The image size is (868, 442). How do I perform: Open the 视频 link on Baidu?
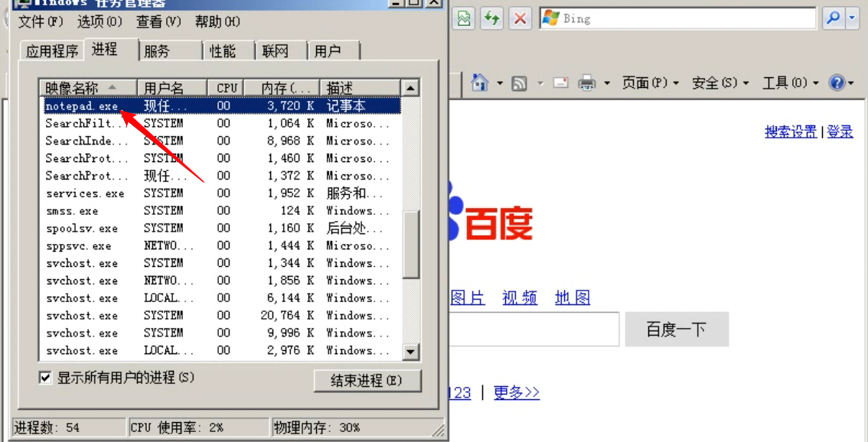click(x=519, y=297)
